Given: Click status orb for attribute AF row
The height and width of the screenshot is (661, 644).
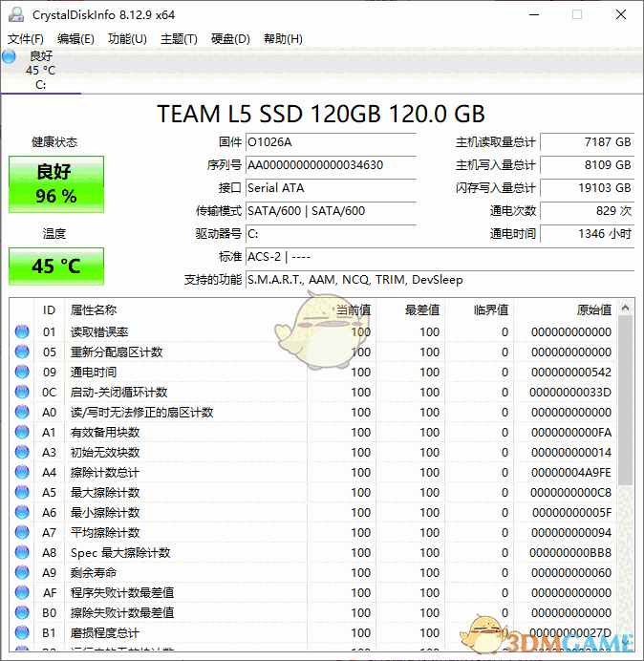Looking at the screenshot, I should click(x=22, y=592).
